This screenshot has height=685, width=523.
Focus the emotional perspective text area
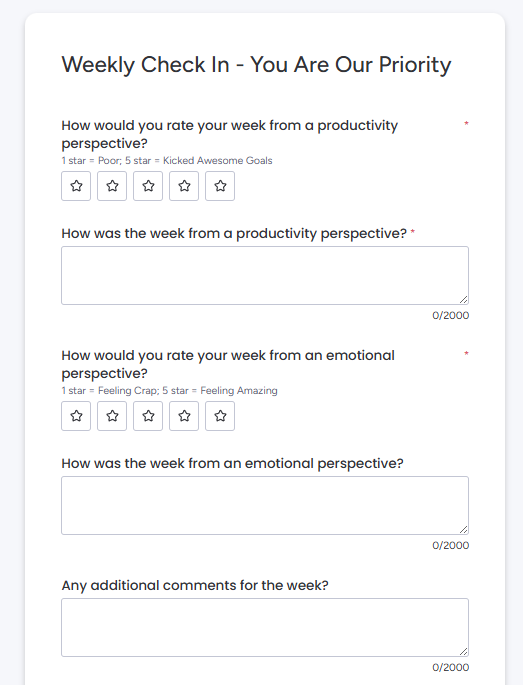(265, 505)
